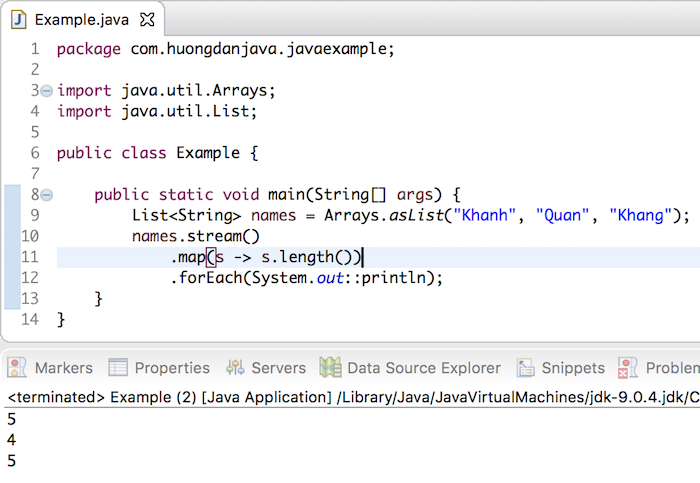Click the import java.util.List line

pyautogui.click(x=157, y=111)
